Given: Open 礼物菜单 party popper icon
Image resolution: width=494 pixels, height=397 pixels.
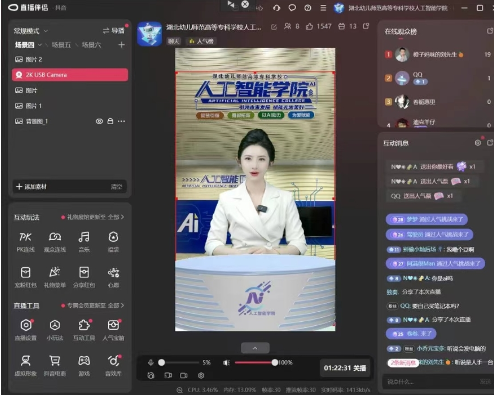Looking at the screenshot, I should click(55, 277).
